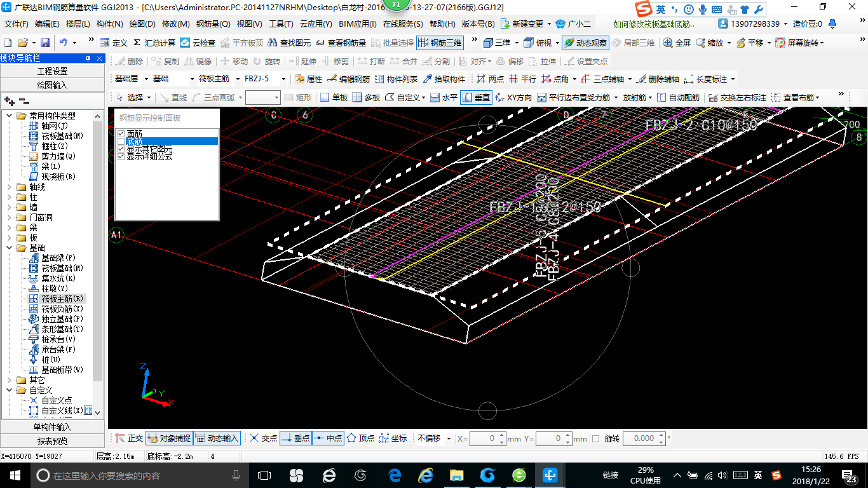Image resolution: width=868 pixels, height=488 pixels.
Task: Collapse 常用构件类型 tree node
Action: 10,116
